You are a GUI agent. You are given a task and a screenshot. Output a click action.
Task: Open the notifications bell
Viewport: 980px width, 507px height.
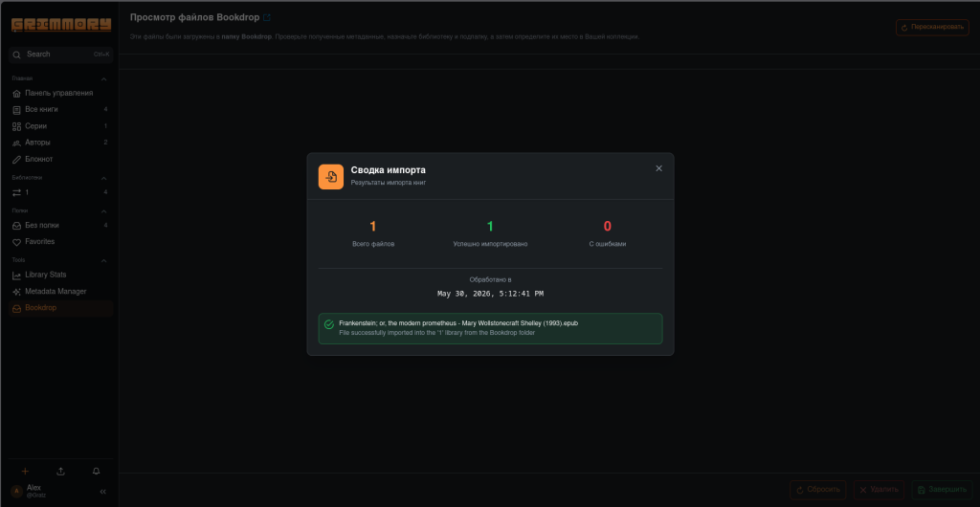97,472
